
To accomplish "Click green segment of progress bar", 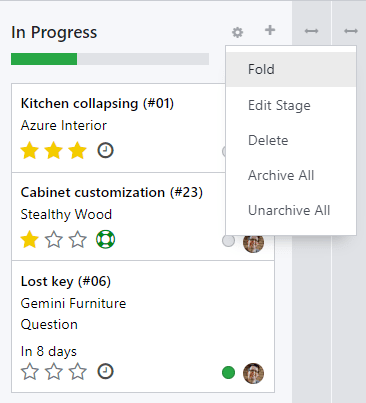I will [44, 59].
